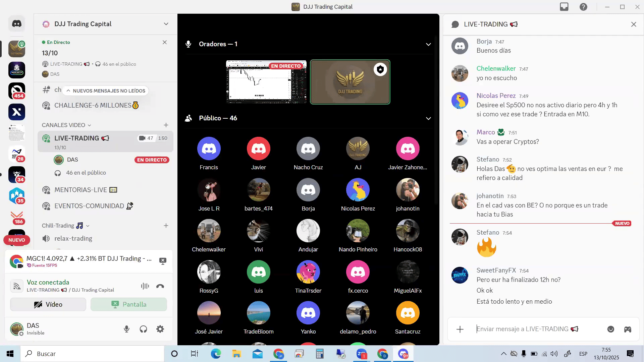This screenshot has height=362, width=644.
Task: Open the emoji picker in chat
Action: (x=611, y=329)
